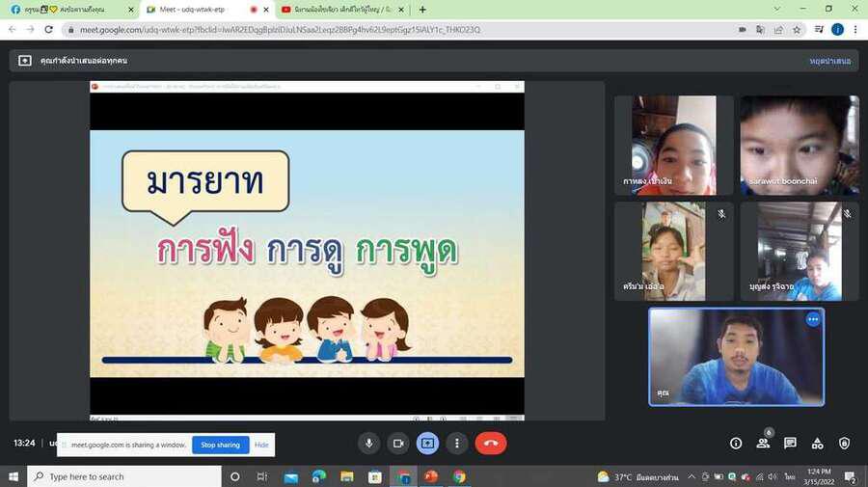This screenshot has height=487, width=868.
Task: Stop presenting via top-right blue link
Action: 829,61
